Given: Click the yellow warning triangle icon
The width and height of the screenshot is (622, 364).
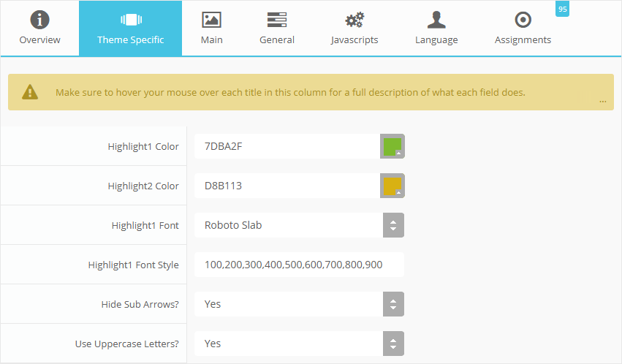Looking at the screenshot, I should tap(30, 92).
